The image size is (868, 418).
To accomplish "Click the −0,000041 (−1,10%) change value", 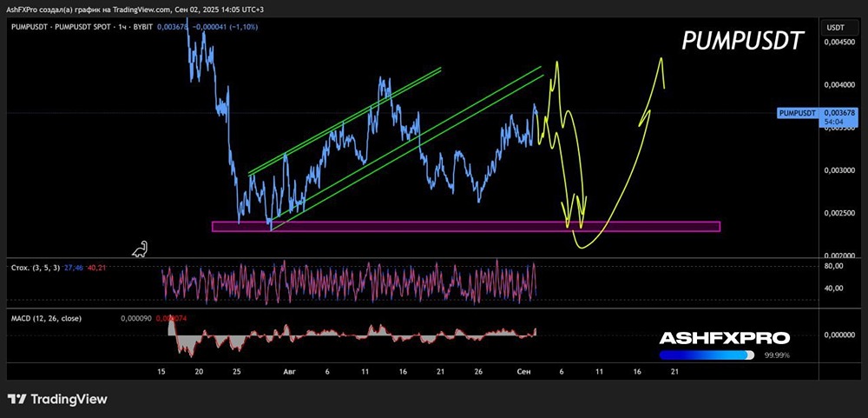I will (x=224, y=27).
